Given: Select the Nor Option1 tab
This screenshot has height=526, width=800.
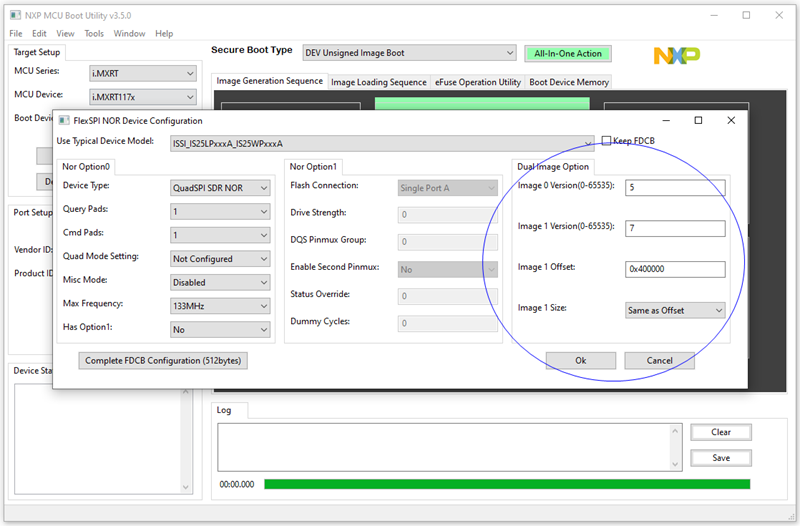Looking at the screenshot, I should tap(313, 166).
